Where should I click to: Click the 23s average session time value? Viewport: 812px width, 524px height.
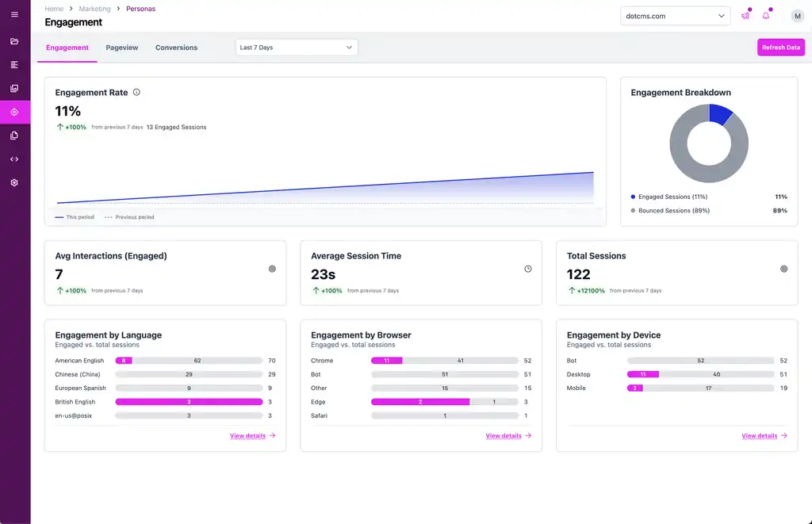[x=324, y=274]
